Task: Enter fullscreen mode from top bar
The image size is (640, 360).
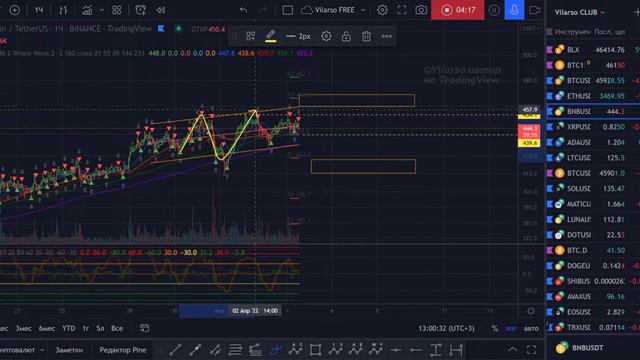Action: pyautogui.click(x=402, y=10)
